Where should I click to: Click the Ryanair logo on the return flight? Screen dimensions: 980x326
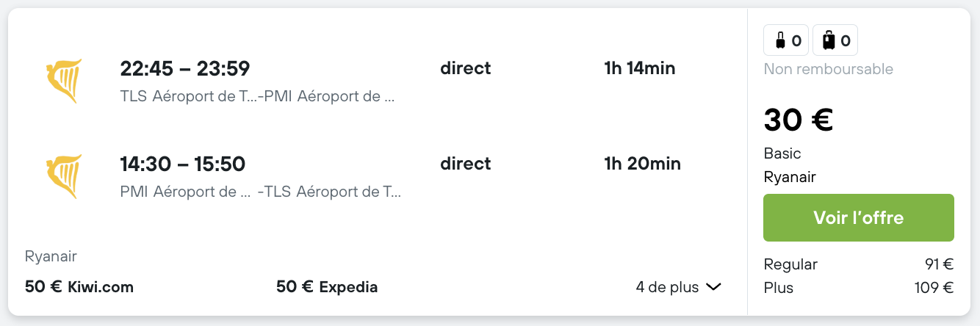(64, 176)
